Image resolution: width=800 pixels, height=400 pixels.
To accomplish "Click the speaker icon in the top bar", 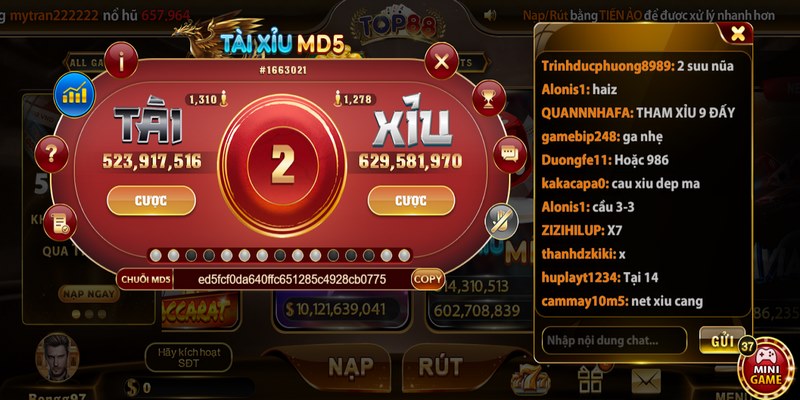I will [490, 15].
